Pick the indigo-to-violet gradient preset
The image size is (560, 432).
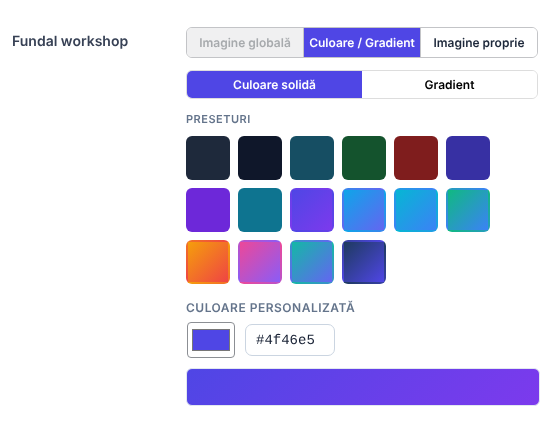pyautogui.click(x=312, y=210)
